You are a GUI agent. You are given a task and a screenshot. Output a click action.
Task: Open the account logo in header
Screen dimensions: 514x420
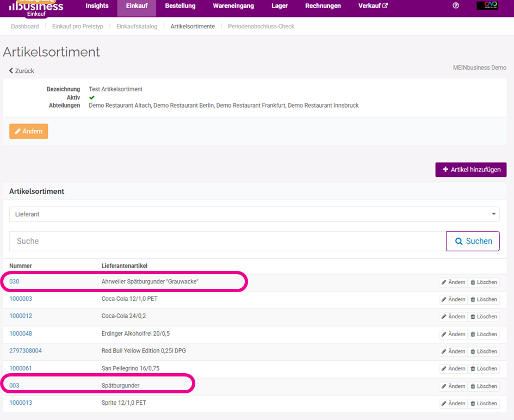[x=487, y=5]
